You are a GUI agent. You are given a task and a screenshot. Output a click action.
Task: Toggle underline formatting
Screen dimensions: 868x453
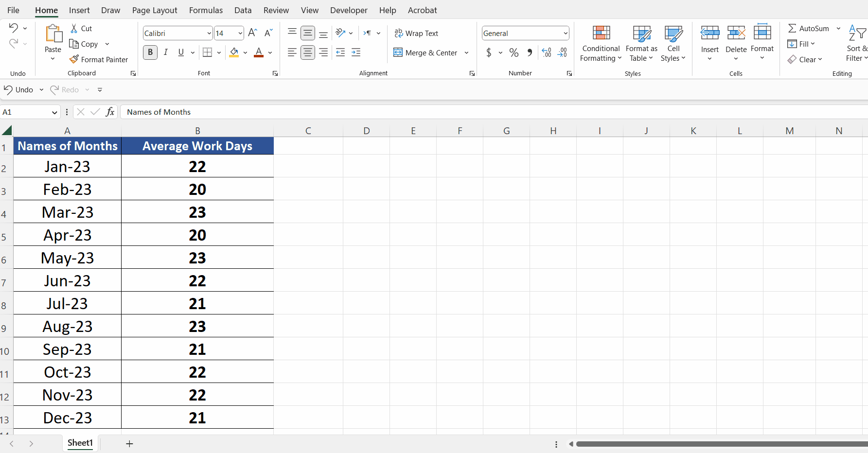tap(180, 52)
